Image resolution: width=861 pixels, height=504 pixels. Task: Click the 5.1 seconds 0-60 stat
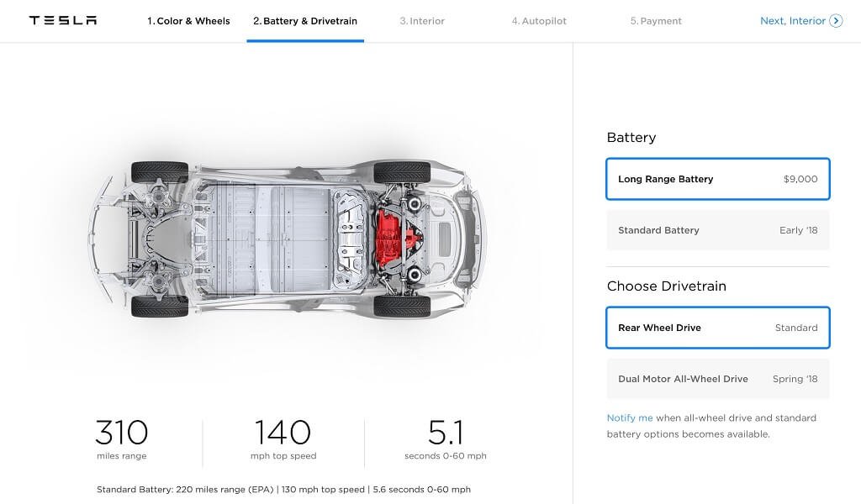pos(446,440)
